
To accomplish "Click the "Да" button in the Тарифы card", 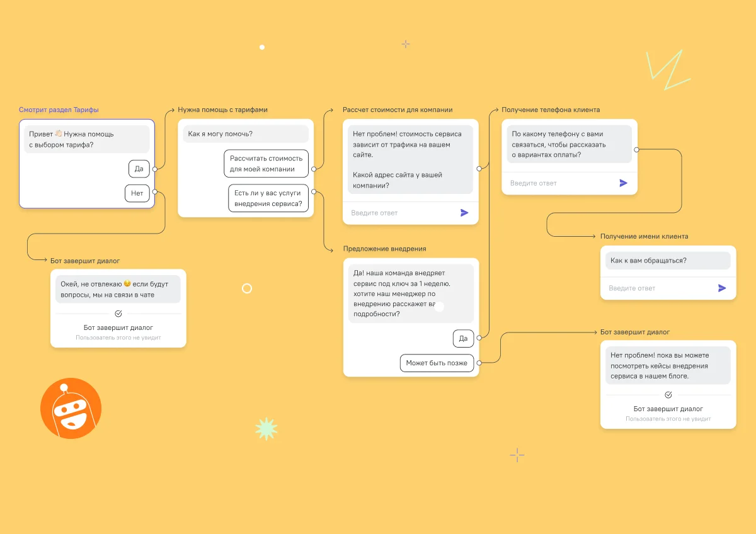I will click(139, 169).
